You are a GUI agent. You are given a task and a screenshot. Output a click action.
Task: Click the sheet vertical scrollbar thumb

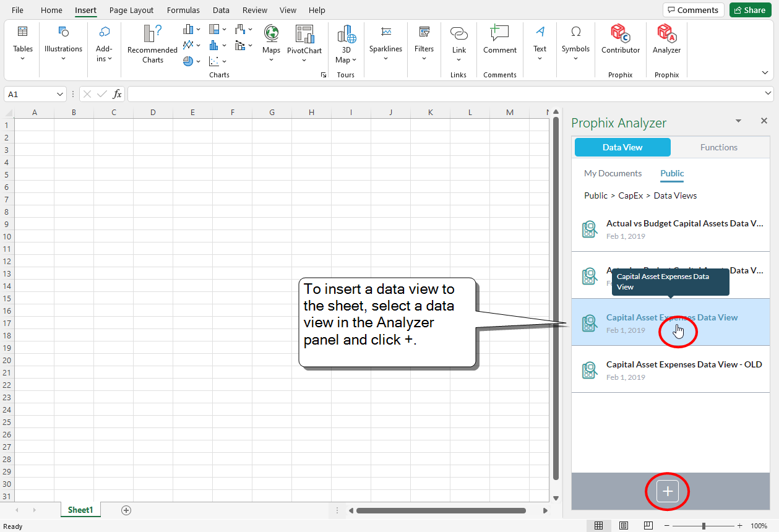coord(556,298)
